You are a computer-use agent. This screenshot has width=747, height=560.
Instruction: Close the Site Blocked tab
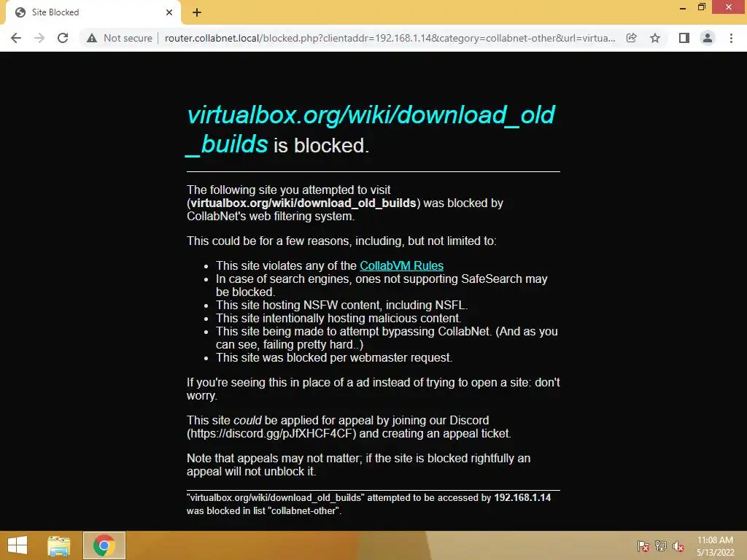(169, 12)
